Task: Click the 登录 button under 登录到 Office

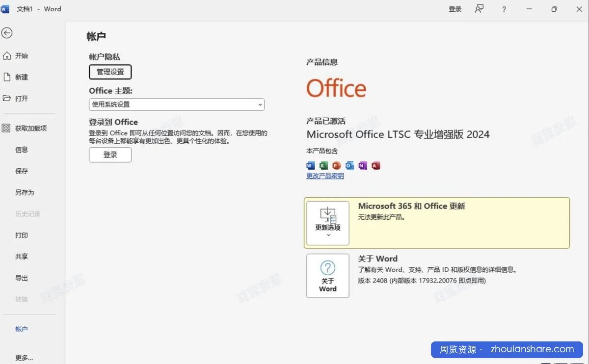Action: coord(110,155)
